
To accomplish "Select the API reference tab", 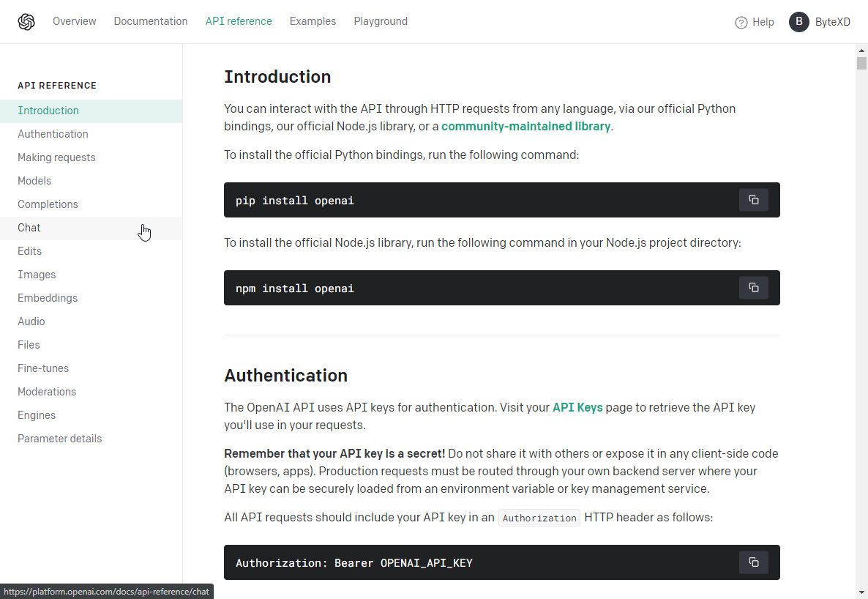I will tap(239, 21).
